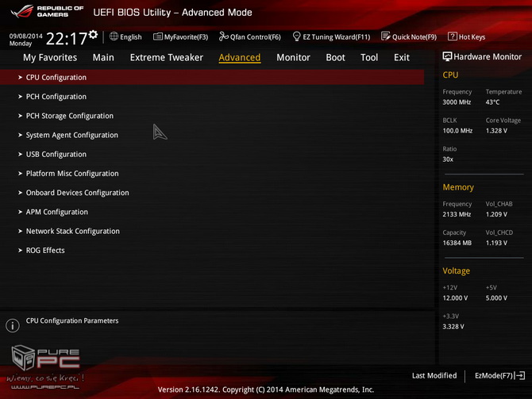532x399 pixels.
Task: Click the globe language icon
Action: point(114,36)
